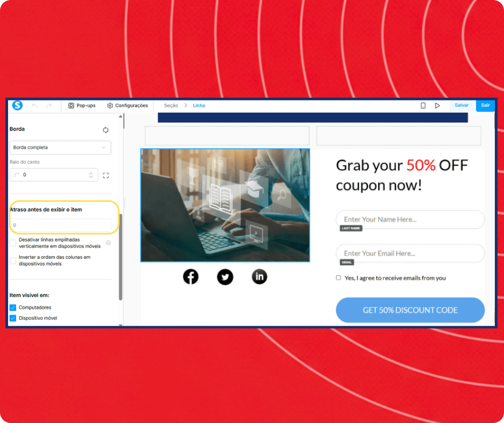Viewport: 504px width, 423px height.
Task: Reset the Borda settings
Action: point(106,130)
